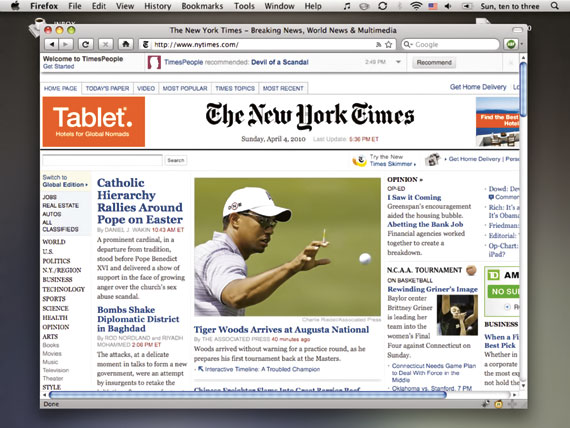
Task: Click the Recommend button
Action: tap(434, 63)
